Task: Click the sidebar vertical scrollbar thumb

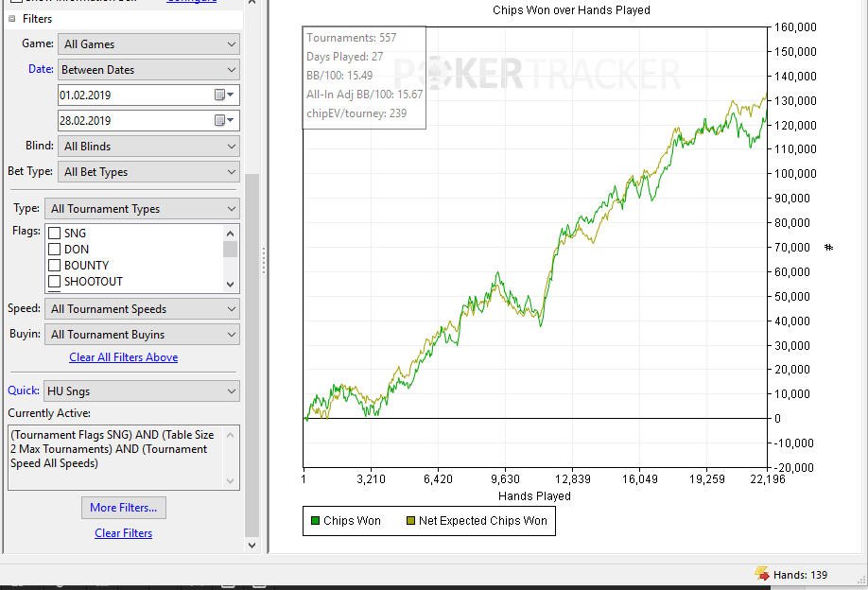Action: [x=252, y=355]
